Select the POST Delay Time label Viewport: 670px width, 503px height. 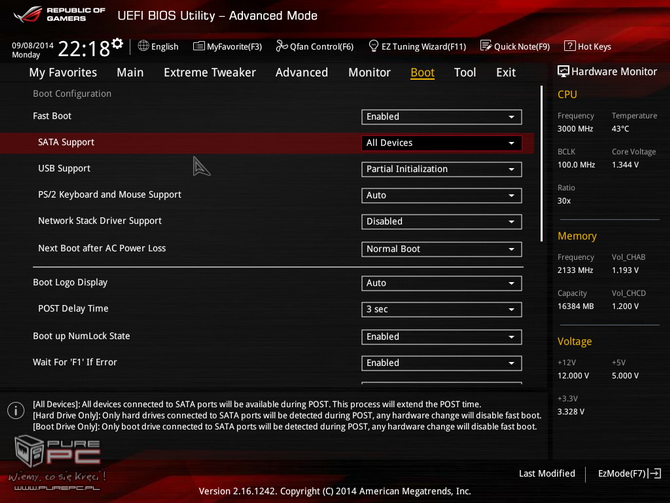[73, 309]
